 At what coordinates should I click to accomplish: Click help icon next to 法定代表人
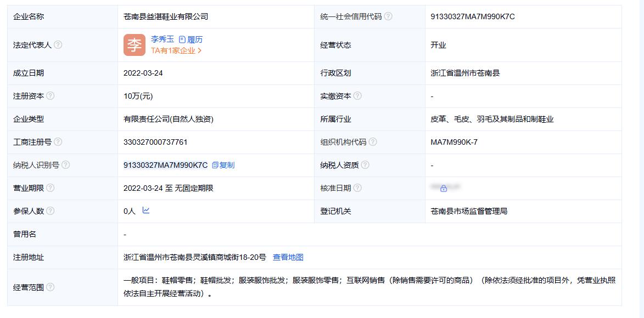point(58,45)
